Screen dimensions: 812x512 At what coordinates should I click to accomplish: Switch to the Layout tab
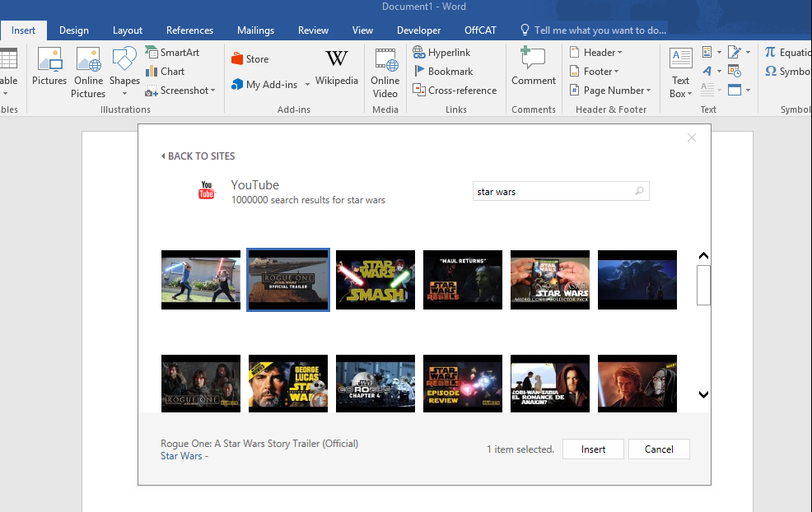point(128,30)
